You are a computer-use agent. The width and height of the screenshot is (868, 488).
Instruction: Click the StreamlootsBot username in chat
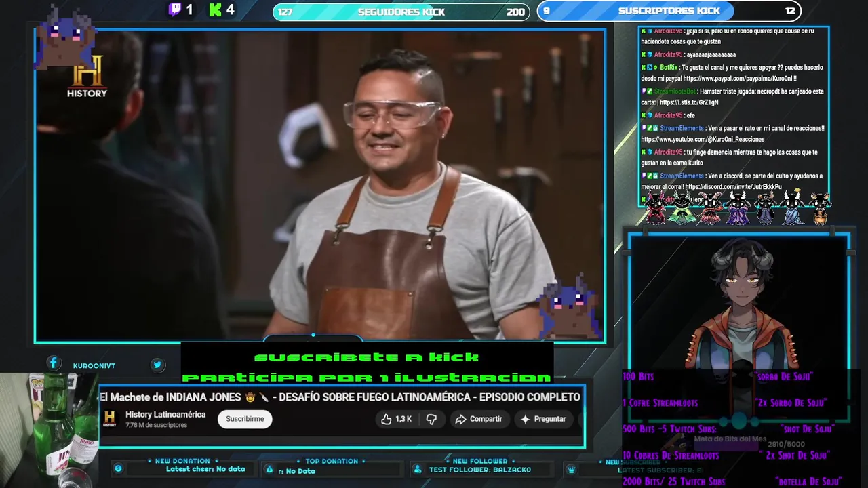pos(675,91)
